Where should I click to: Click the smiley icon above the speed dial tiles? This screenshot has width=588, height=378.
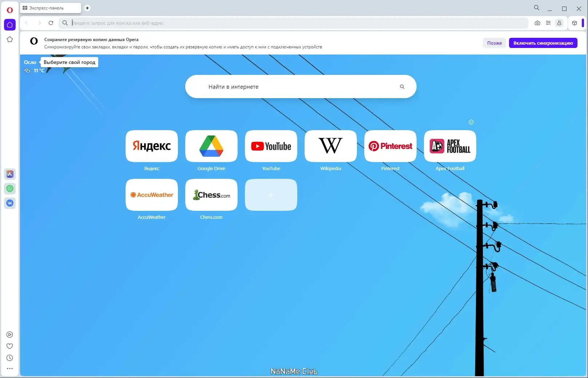(471, 122)
